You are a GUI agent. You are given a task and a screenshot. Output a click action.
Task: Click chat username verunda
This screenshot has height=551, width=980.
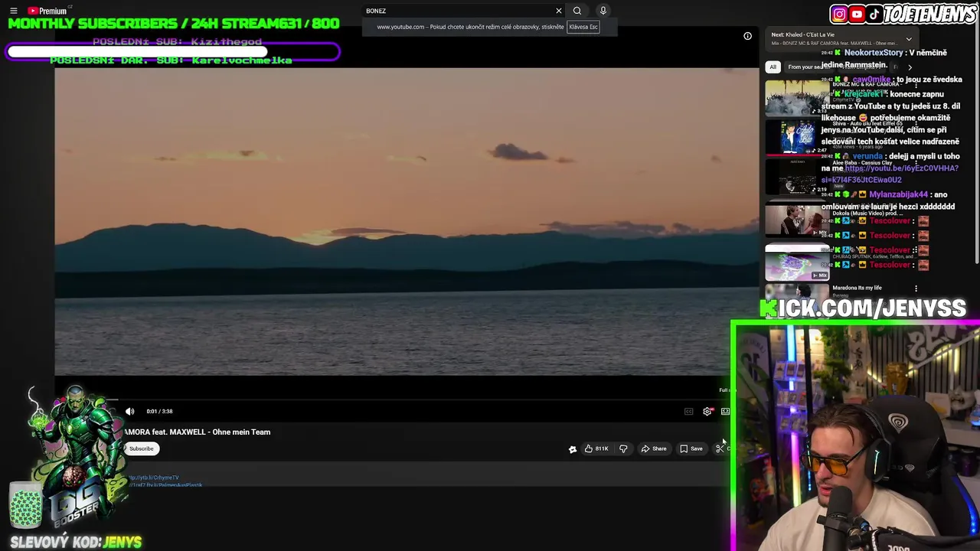867,156
